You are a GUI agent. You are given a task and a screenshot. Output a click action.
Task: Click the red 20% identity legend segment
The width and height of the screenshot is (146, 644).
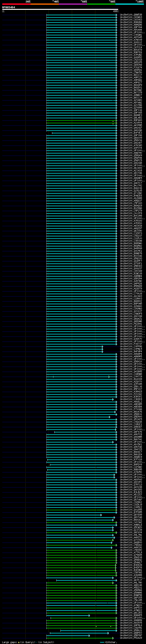click(16, 4)
